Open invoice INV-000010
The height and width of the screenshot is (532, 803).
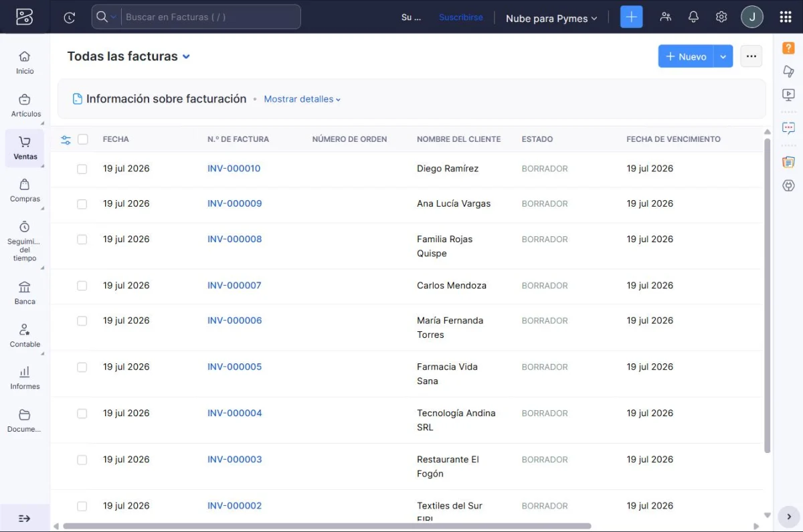click(234, 169)
